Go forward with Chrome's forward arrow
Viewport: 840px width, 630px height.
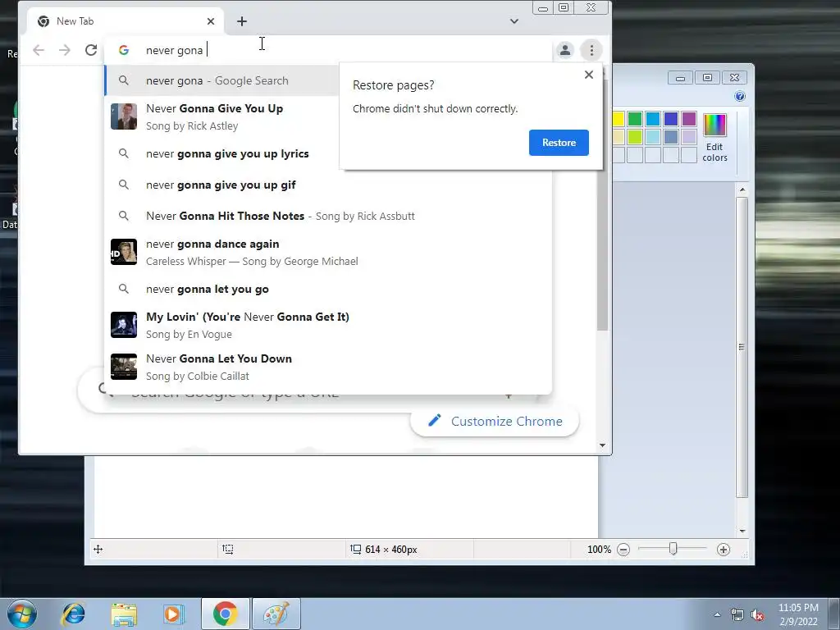coord(64,50)
